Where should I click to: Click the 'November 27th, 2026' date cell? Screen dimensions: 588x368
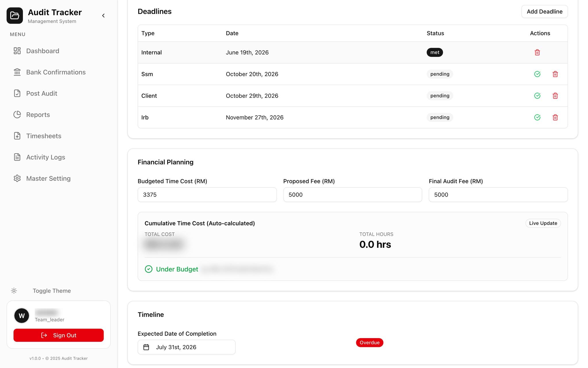[255, 117]
